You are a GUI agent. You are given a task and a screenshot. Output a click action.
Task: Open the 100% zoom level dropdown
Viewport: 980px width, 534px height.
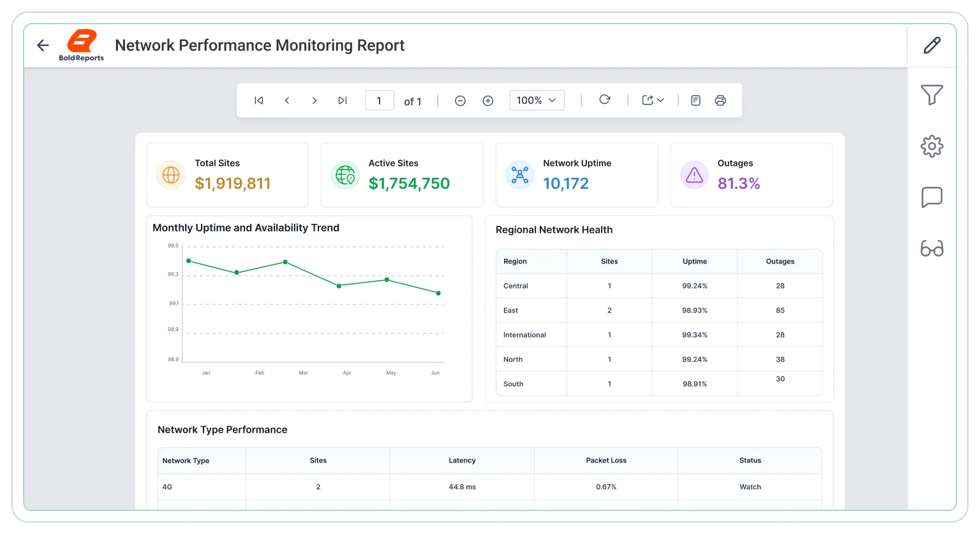pos(537,100)
